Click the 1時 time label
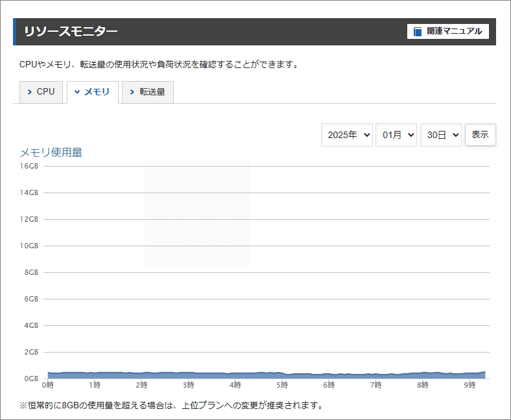The image size is (511, 420). pos(95,385)
